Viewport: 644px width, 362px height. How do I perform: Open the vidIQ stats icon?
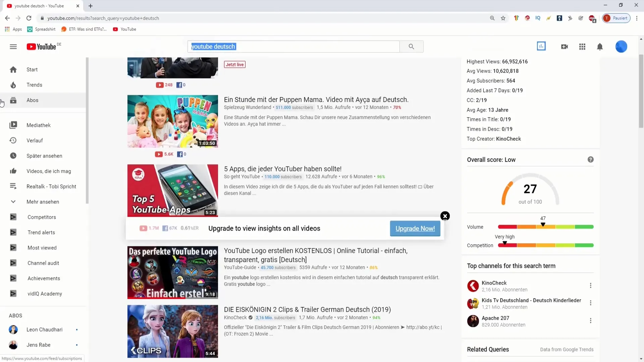click(541, 46)
